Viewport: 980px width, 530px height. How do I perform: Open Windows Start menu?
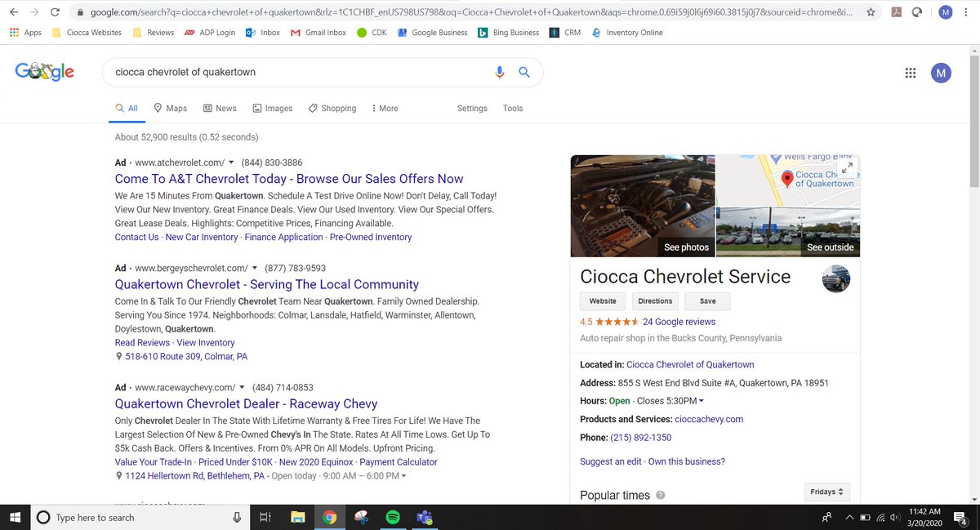[15, 517]
